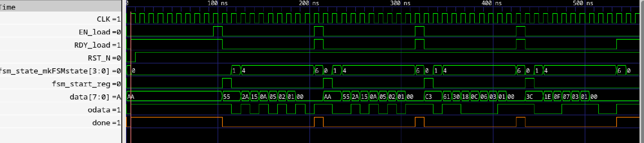Click the 1E value in data waveform
This screenshot has width=644, height=143.
pyautogui.click(x=548, y=97)
